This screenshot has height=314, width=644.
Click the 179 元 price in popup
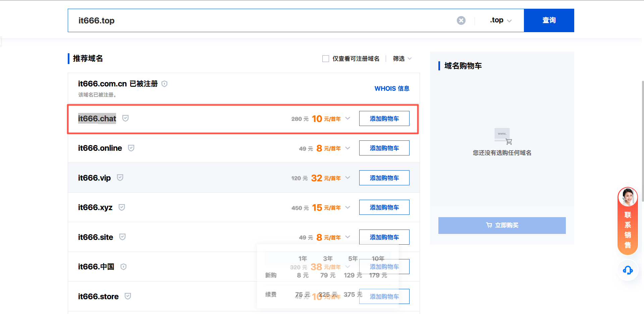tap(378, 275)
